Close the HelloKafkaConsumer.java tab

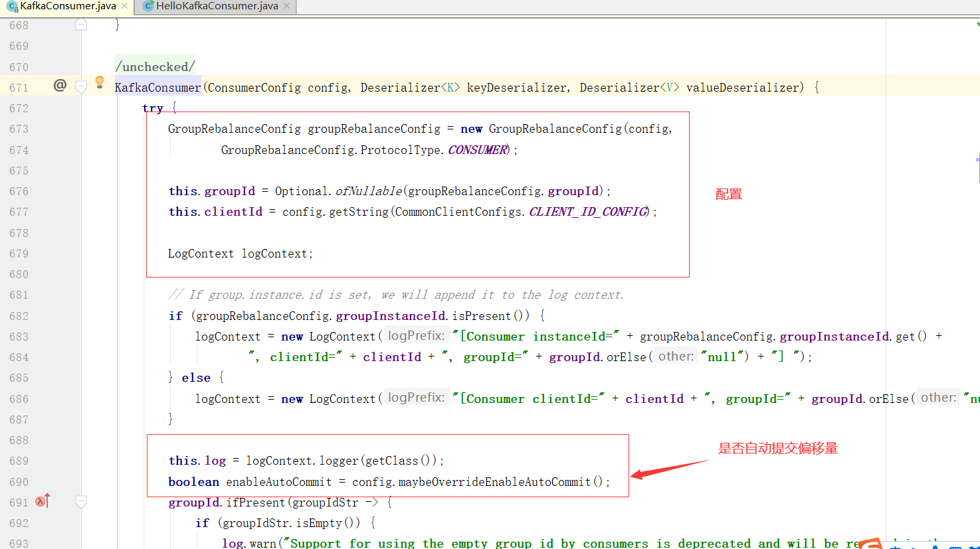(286, 6)
